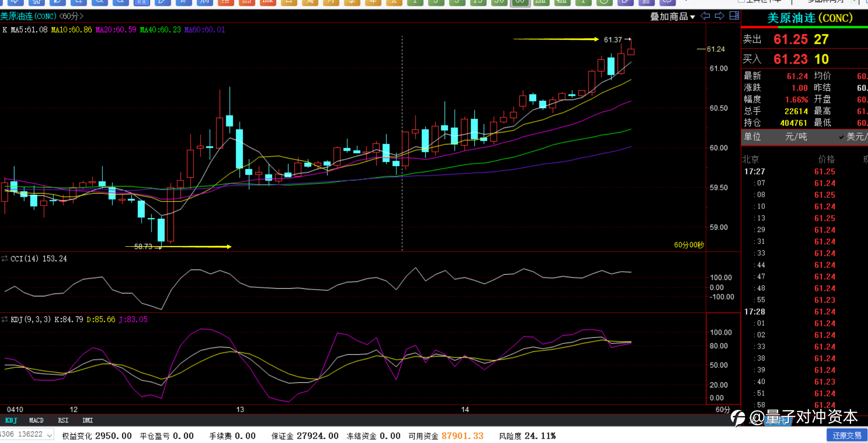This screenshot has width=868, height=443.
Task: Open the 叠加商品 overlay dropdown
Action: 673,17
